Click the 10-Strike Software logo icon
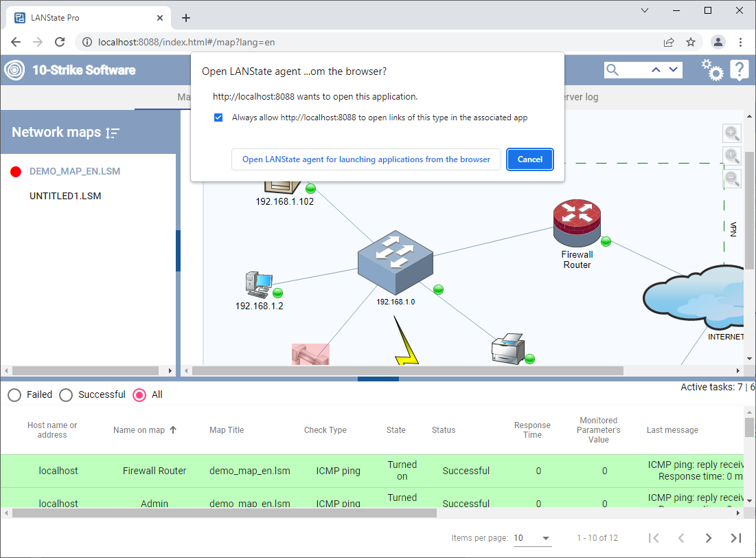Image resolution: width=756 pixels, height=558 pixels. pyautogui.click(x=14, y=70)
